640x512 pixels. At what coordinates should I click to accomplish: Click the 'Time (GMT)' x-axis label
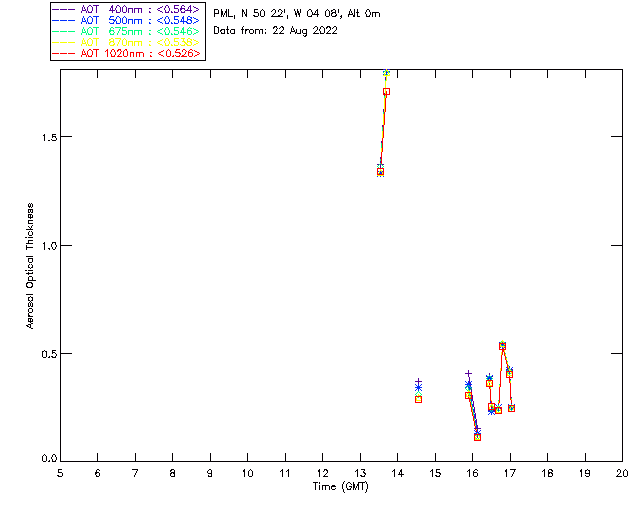pos(340,486)
